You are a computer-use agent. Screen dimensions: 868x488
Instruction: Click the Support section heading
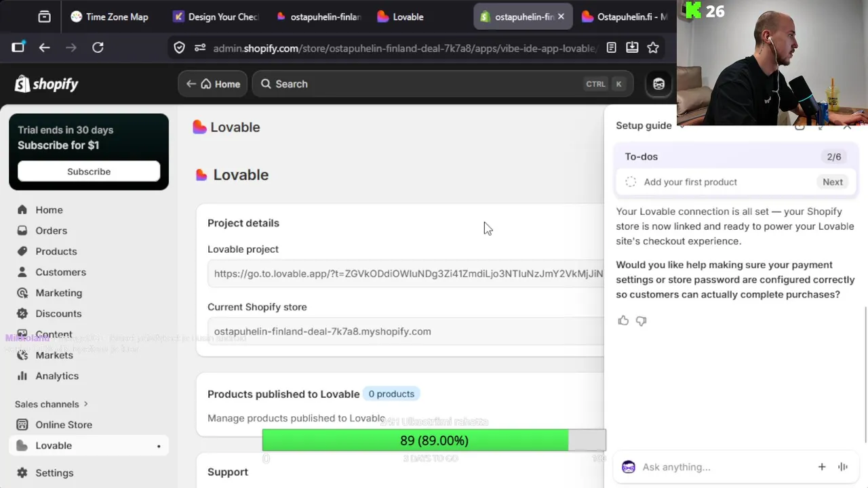pyautogui.click(x=228, y=472)
